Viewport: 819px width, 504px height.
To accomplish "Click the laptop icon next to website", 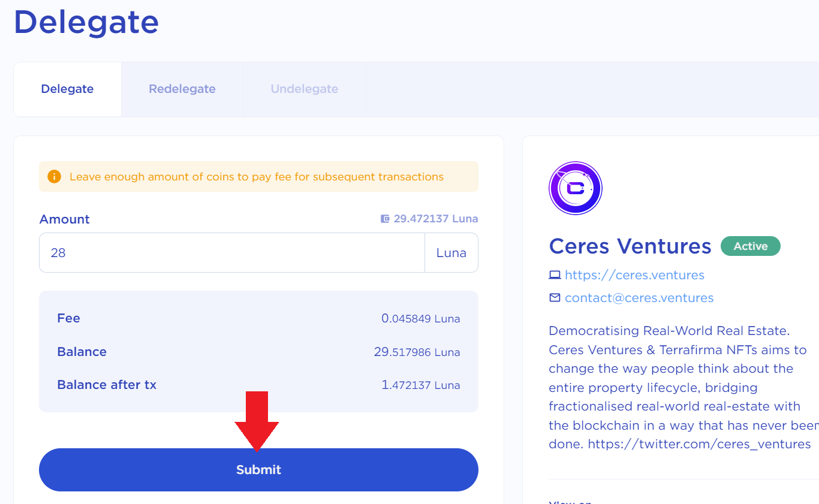I will tap(555, 275).
